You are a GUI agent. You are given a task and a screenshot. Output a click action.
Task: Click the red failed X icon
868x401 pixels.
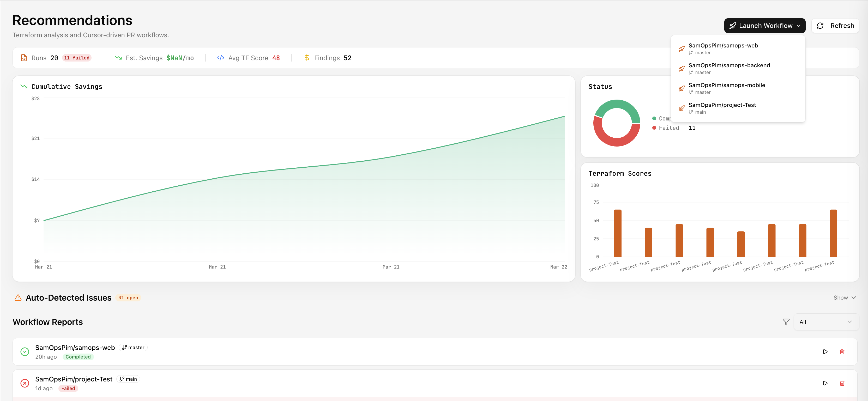click(25, 383)
